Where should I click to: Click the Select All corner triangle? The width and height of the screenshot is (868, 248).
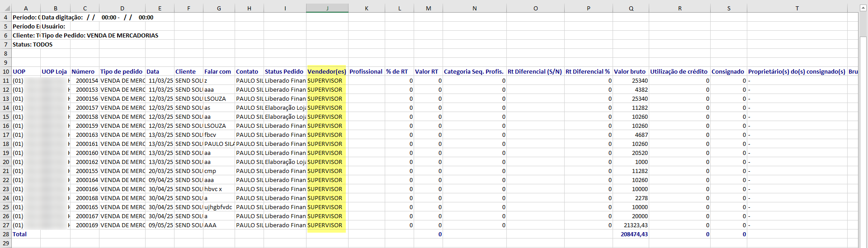click(5, 8)
